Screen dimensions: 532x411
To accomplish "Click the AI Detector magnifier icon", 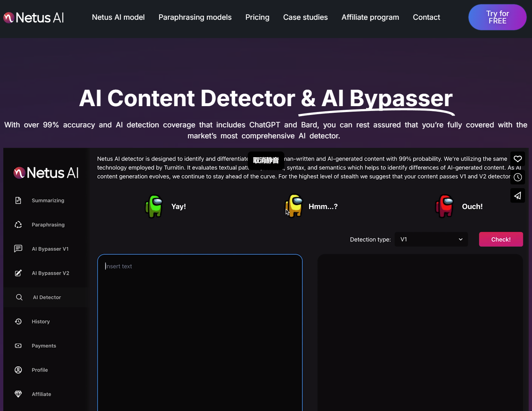I will point(19,297).
